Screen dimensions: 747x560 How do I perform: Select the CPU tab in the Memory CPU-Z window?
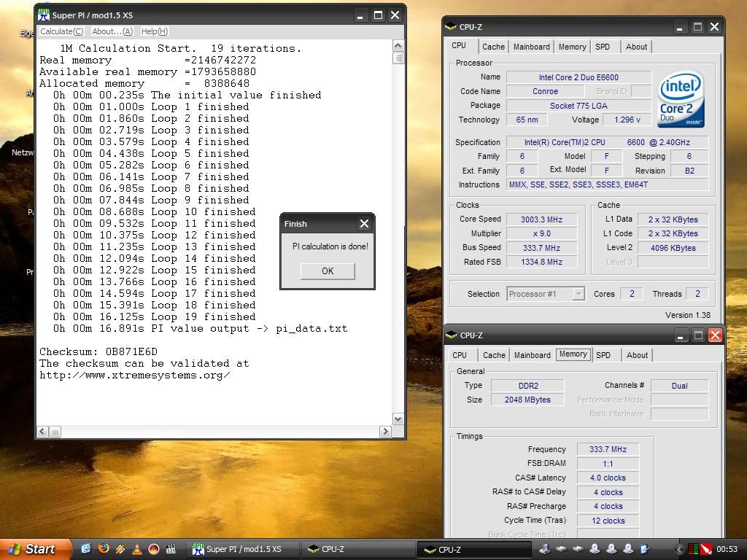point(460,355)
